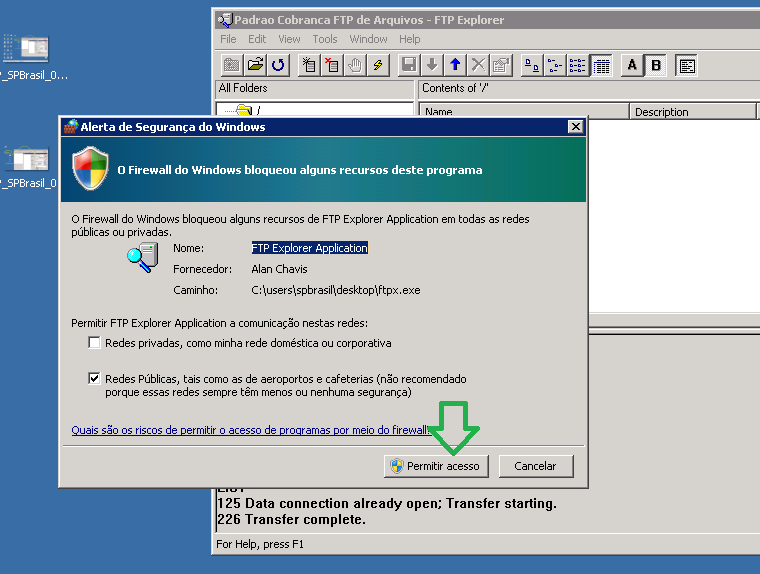Click the Description column header
Image resolution: width=760 pixels, height=574 pixels.
(x=693, y=112)
